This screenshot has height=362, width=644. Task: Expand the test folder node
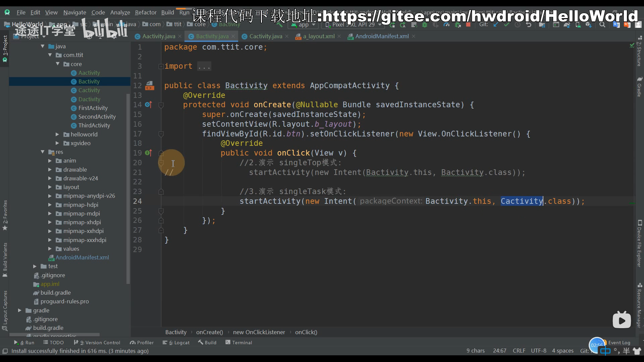point(35,266)
